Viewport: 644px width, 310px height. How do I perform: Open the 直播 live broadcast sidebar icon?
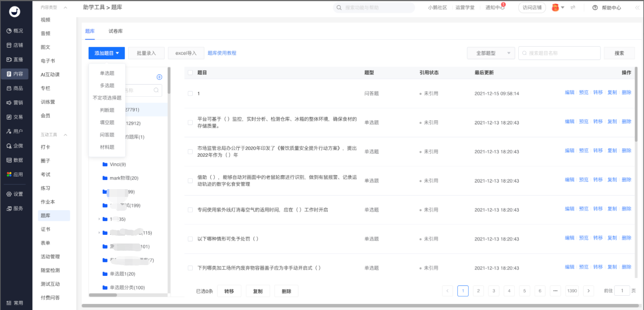9,60
